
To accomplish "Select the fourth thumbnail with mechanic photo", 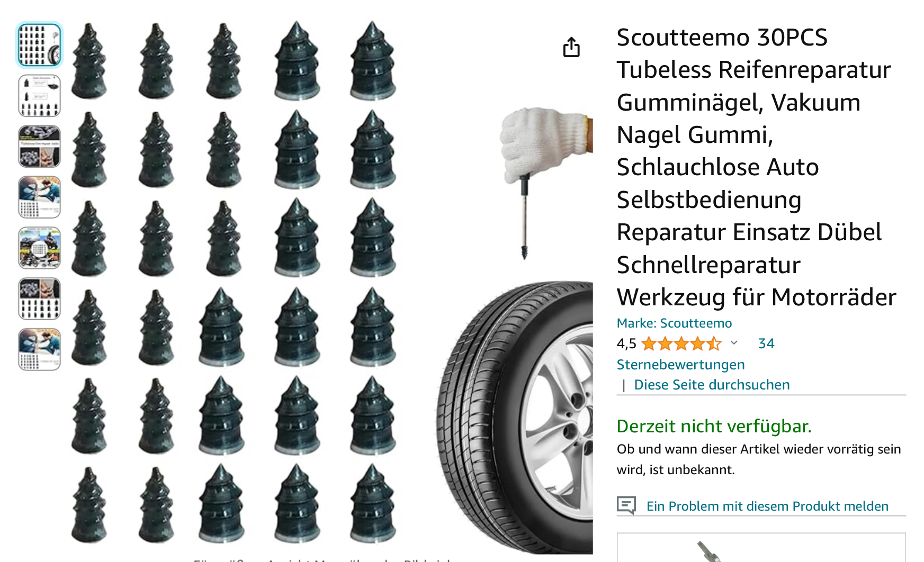I will click(40, 197).
